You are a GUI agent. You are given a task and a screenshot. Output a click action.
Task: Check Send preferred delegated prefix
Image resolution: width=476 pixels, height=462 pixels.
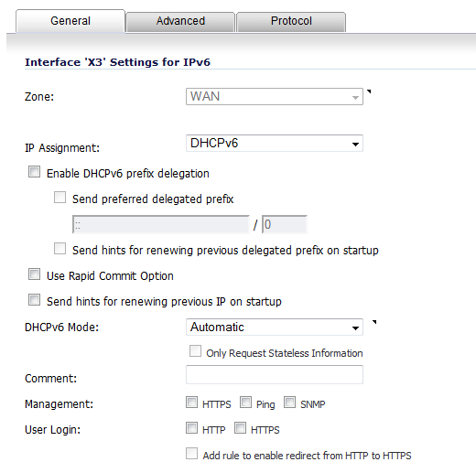coord(59,198)
